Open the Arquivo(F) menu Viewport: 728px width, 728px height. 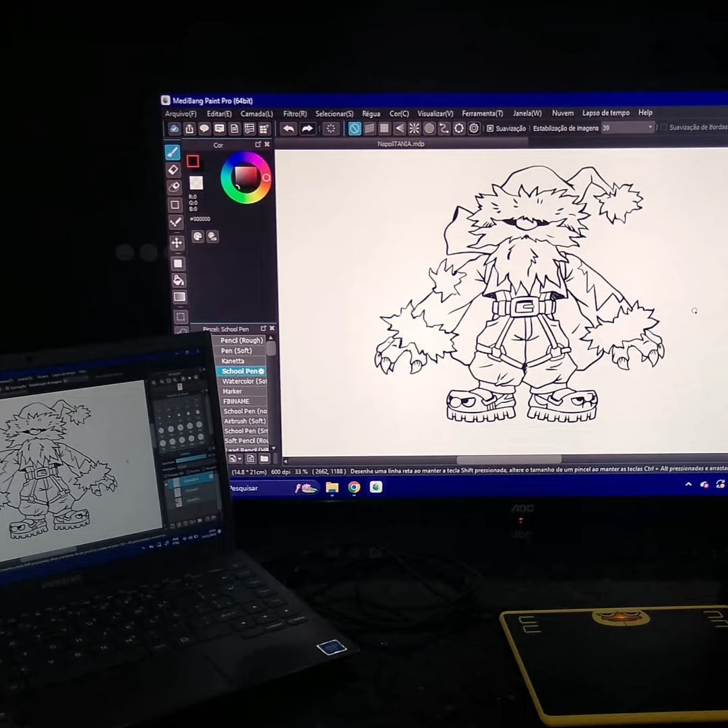tap(181, 114)
